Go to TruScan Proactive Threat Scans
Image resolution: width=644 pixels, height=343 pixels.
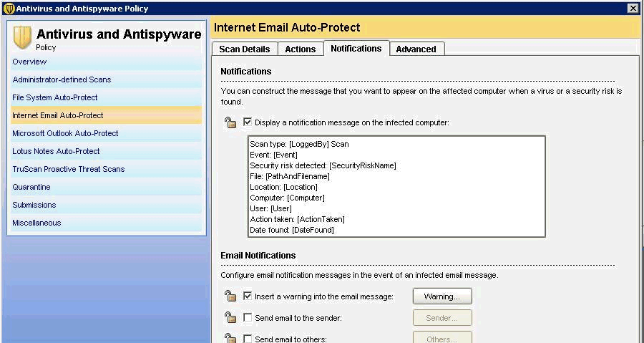coord(107,169)
